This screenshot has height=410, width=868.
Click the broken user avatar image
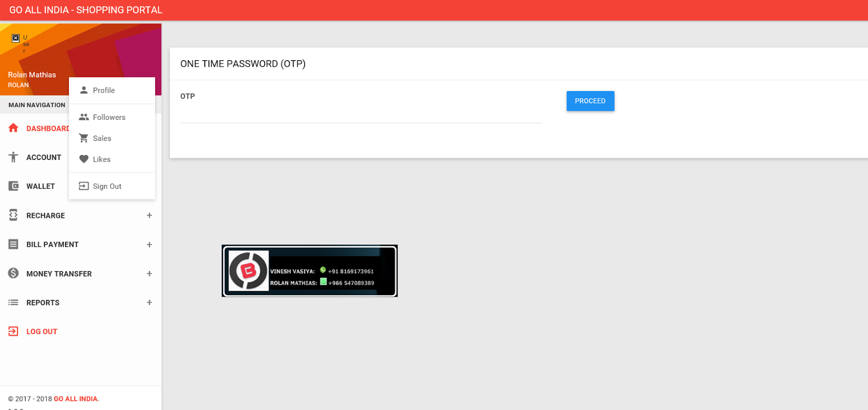[x=16, y=38]
